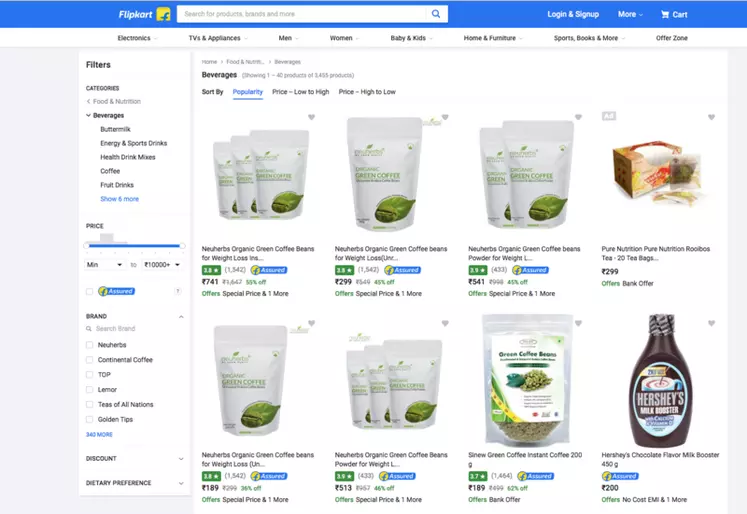Click rating badge of the ₹741 product
747x514 pixels.
(x=211, y=270)
